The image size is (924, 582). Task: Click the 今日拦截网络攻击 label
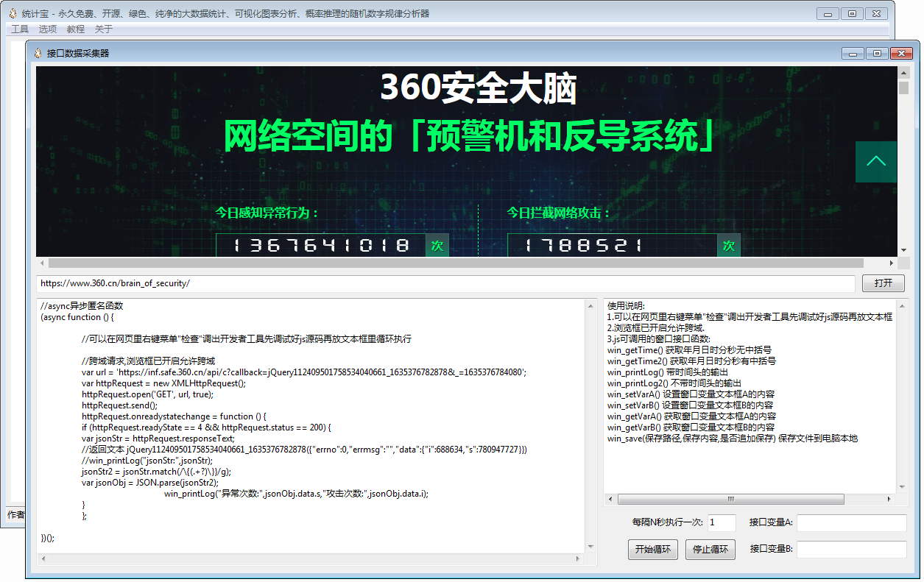(559, 213)
